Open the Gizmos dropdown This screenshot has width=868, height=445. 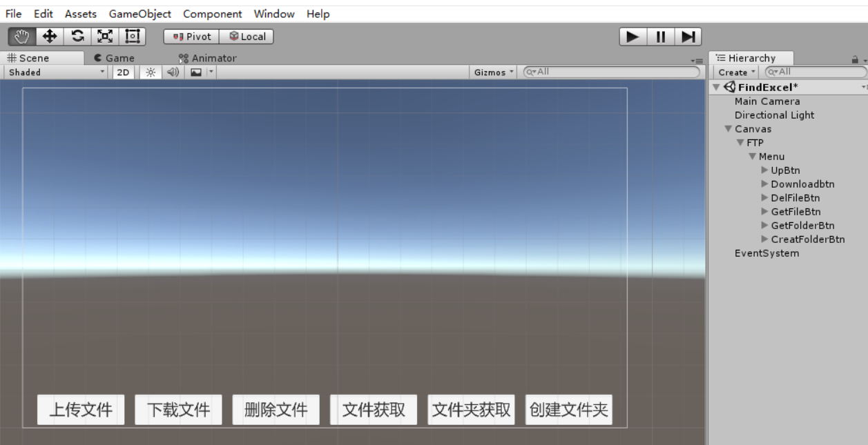pos(492,72)
